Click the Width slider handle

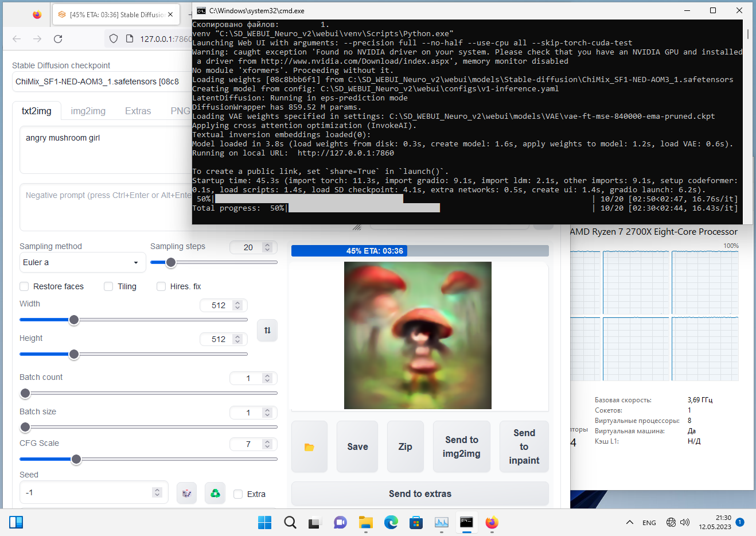tap(74, 320)
